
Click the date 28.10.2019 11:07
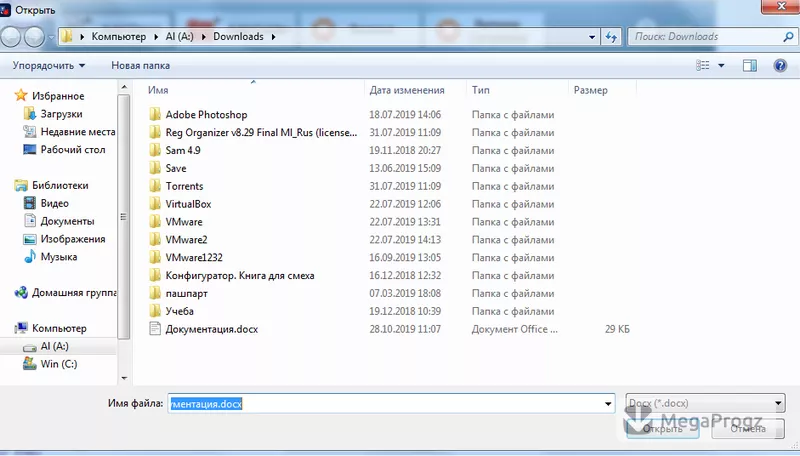click(x=405, y=329)
